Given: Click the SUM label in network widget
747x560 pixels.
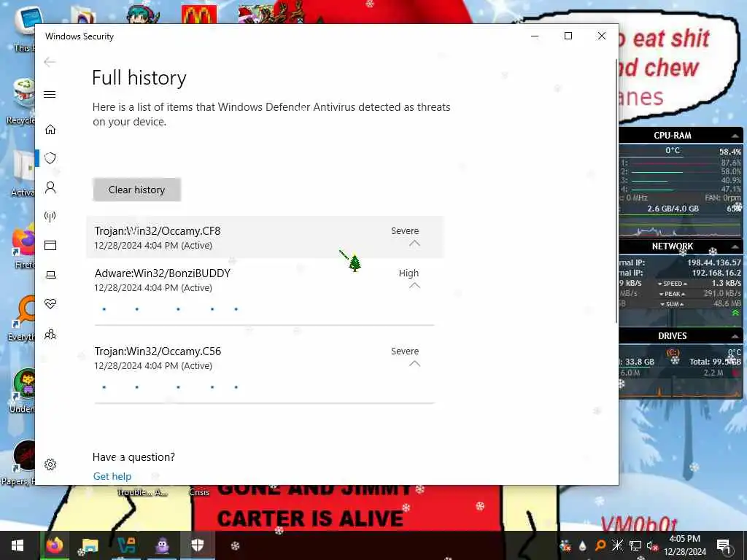Looking at the screenshot, I should pyautogui.click(x=672, y=304).
